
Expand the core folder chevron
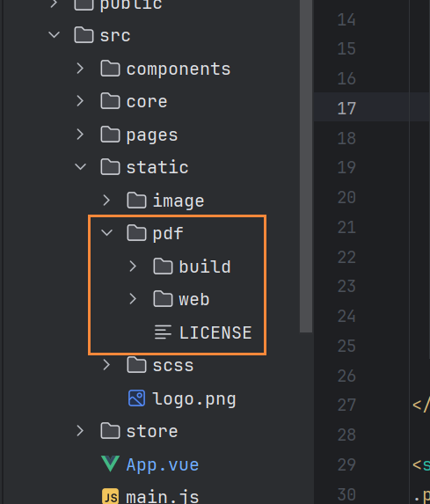tap(80, 101)
